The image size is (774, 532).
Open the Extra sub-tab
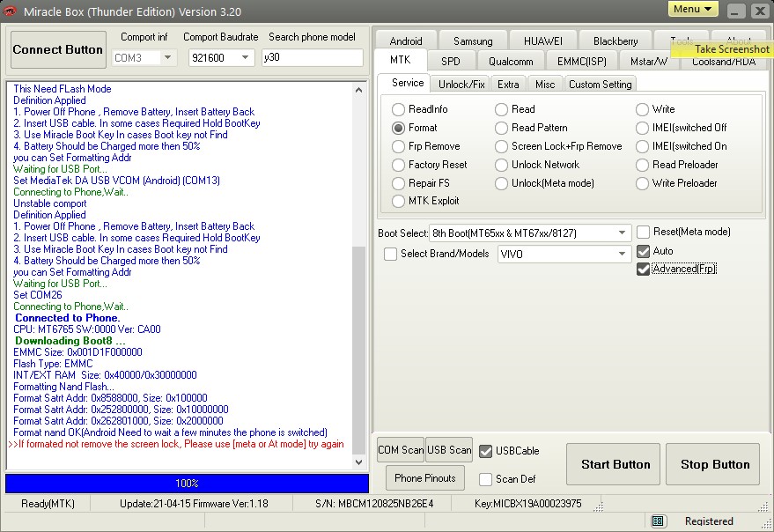pos(508,85)
